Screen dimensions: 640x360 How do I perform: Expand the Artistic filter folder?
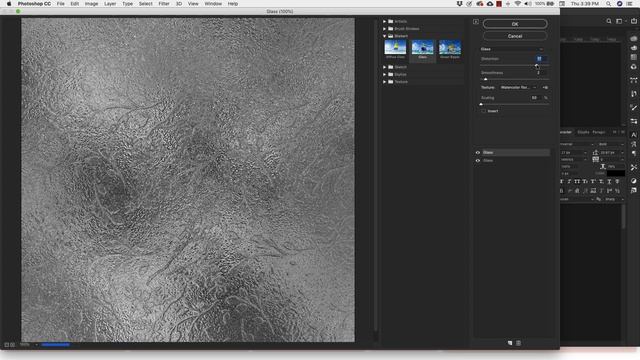[x=384, y=21]
